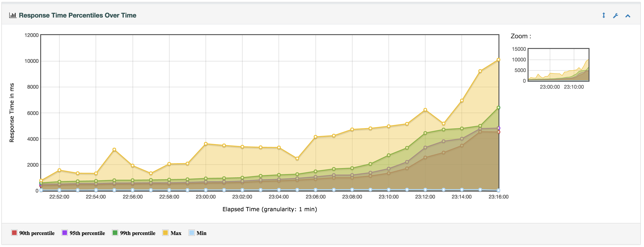Select the Max peak point at 23:16:00
The width and height of the screenshot is (644, 247).
point(498,60)
